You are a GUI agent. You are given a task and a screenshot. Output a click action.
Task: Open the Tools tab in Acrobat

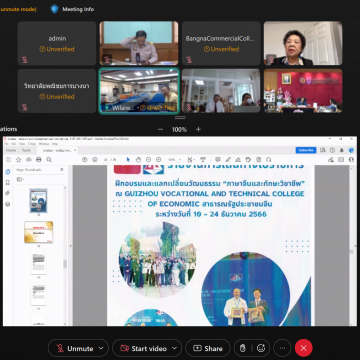(26, 150)
